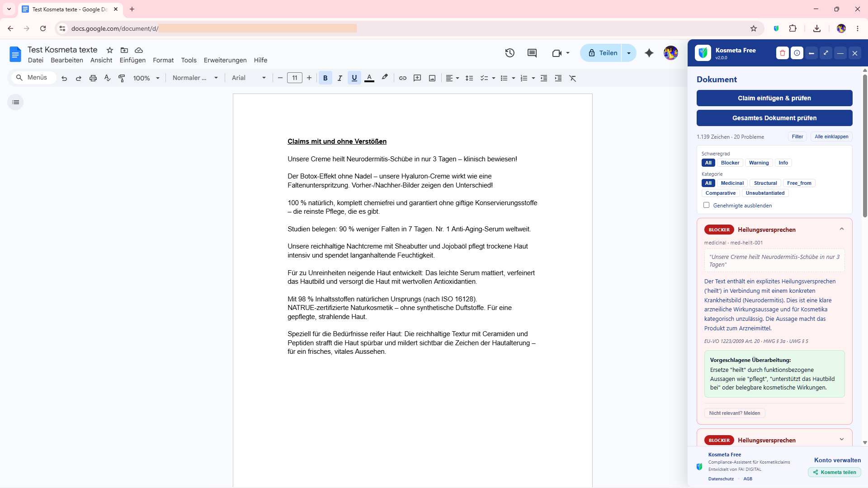This screenshot has width=868, height=488.
Task: Open the Erweiterungen menu
Action: pos(225,60)
